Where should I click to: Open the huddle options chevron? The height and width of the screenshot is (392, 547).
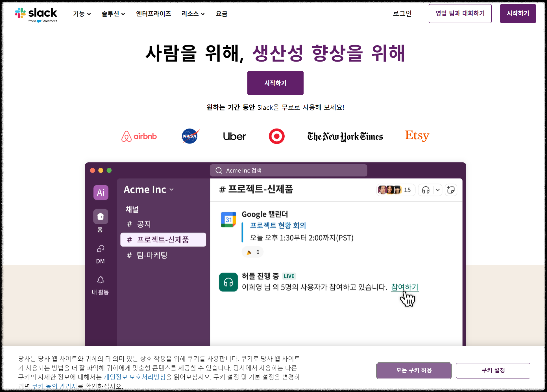[x=437, y=190]
